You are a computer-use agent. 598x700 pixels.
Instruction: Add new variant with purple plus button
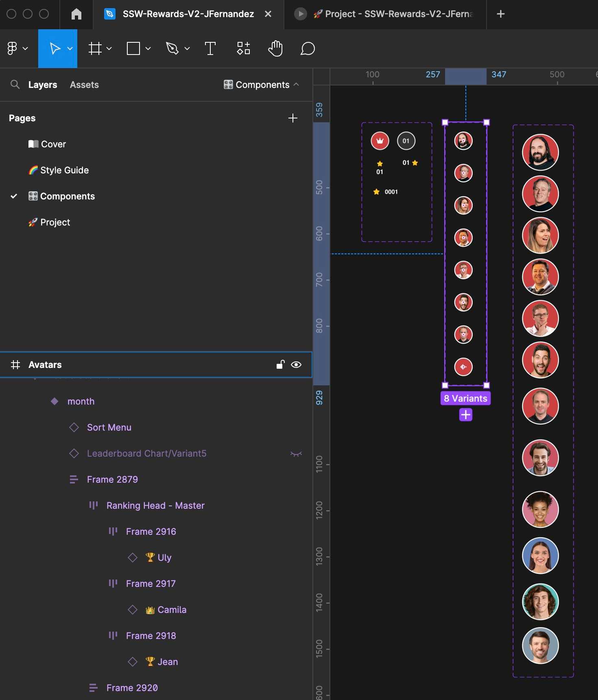pyautogui.click(x=465, y=415)
